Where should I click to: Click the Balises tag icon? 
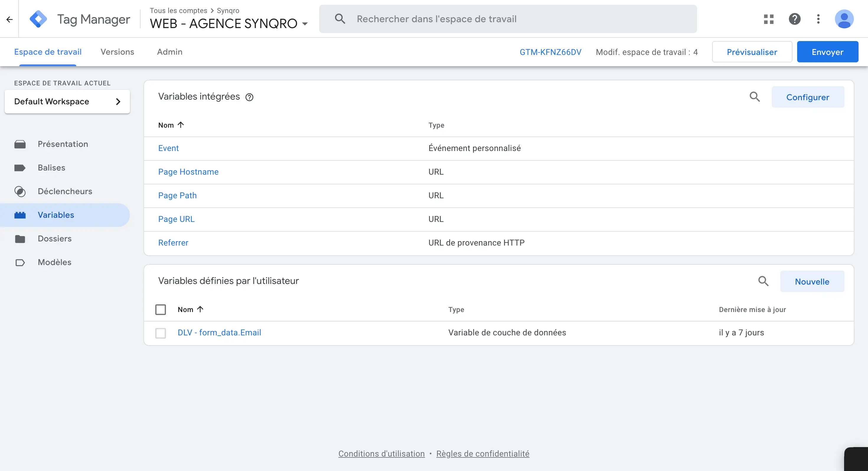[20, 168]
